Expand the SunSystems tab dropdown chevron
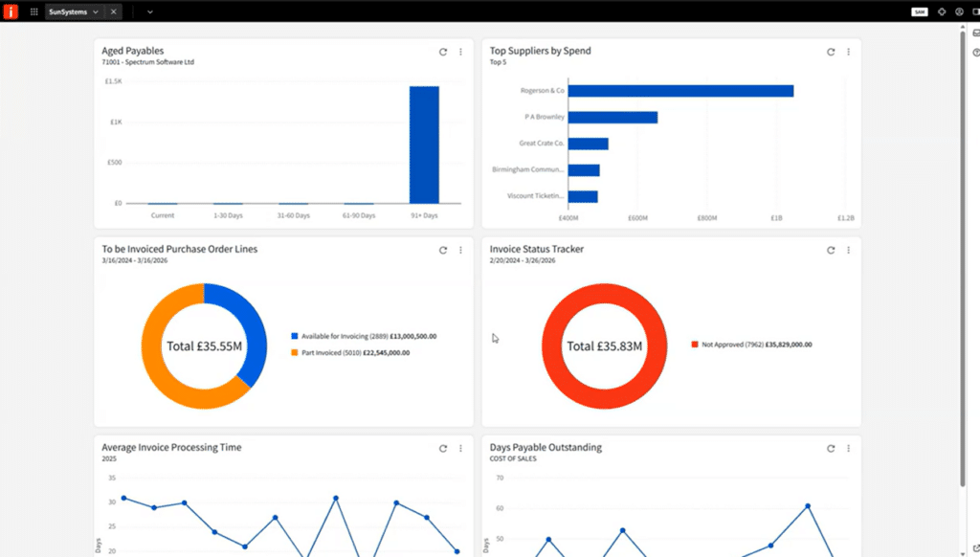The height and width of the screenshot is (557, 980). [x=96, y=11]
